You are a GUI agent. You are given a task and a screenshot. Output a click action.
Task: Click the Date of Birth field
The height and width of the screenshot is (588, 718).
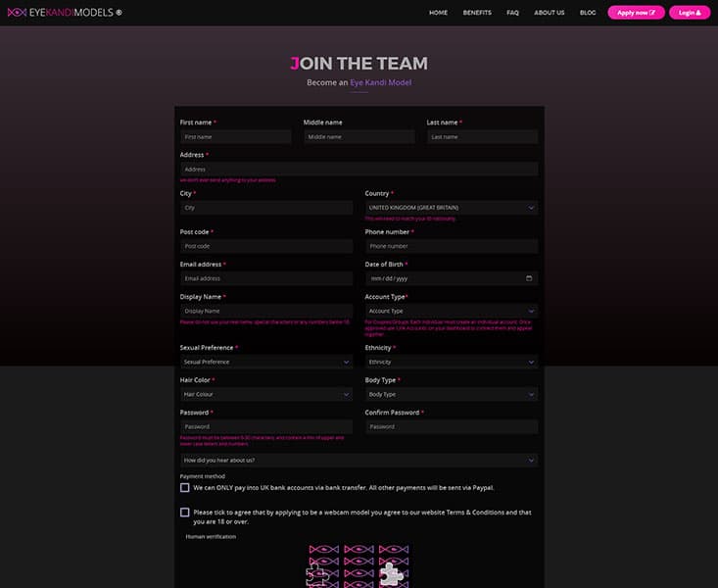[452, 278]
